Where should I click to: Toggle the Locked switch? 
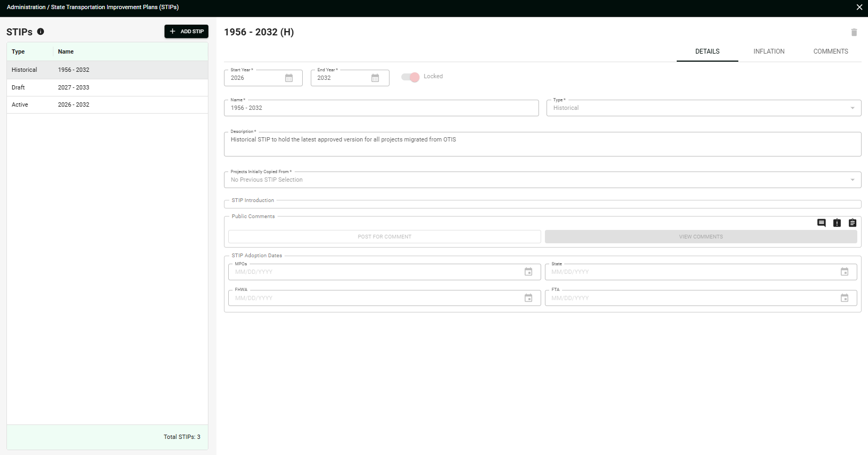pos(410,77)
